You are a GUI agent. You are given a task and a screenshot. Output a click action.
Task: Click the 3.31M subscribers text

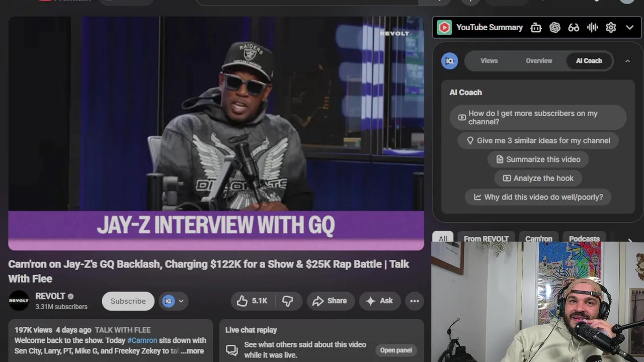61,307
